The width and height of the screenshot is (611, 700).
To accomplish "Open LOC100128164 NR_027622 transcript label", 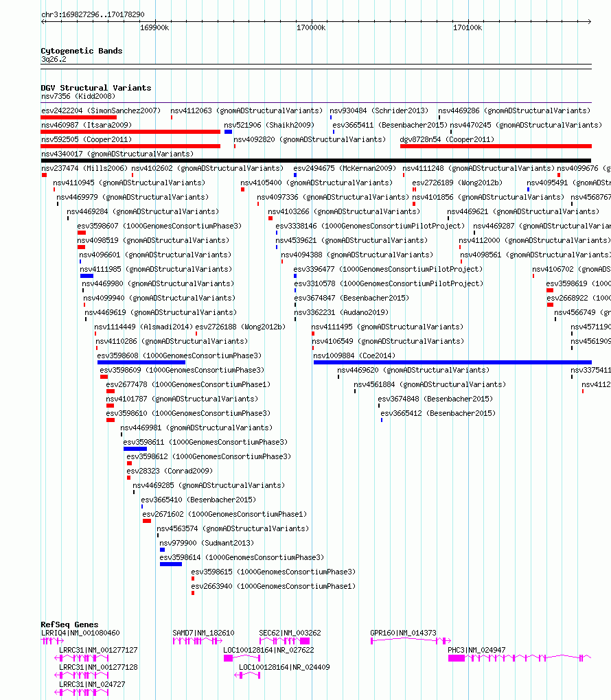I will (x=268, y=651).
